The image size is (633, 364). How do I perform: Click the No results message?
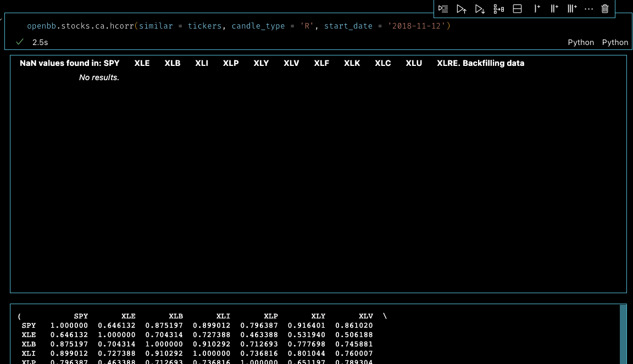[99, 77]
